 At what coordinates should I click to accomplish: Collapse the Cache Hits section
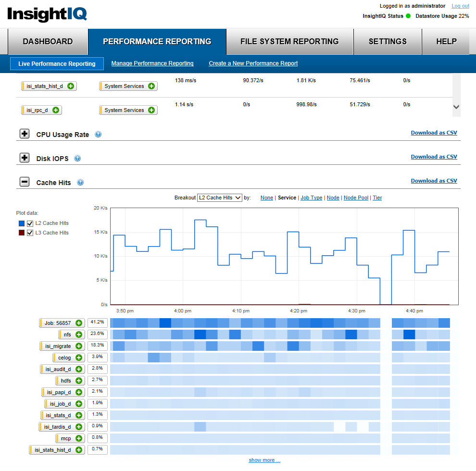pyautogui.click(x=24, y=182)
